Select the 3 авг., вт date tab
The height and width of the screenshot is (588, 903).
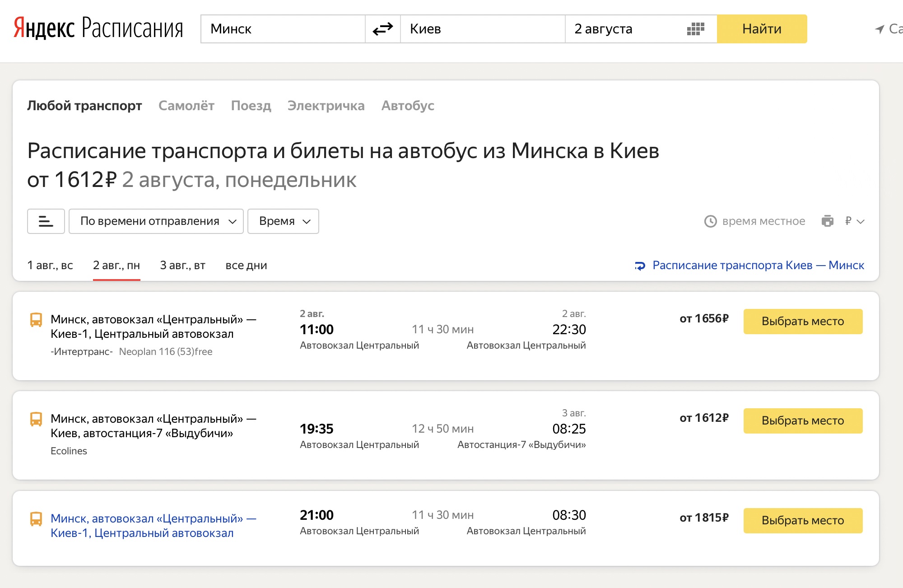coord(183,265)
